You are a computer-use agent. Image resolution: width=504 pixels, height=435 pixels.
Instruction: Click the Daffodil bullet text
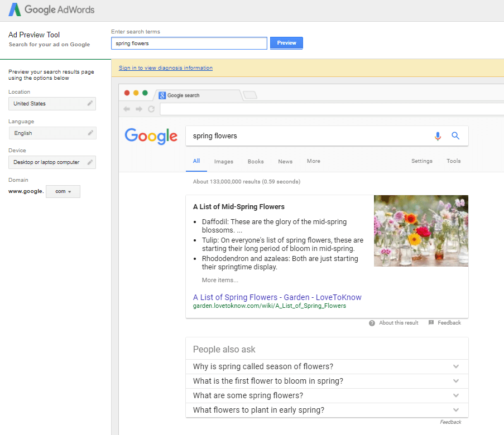[274, 226]
